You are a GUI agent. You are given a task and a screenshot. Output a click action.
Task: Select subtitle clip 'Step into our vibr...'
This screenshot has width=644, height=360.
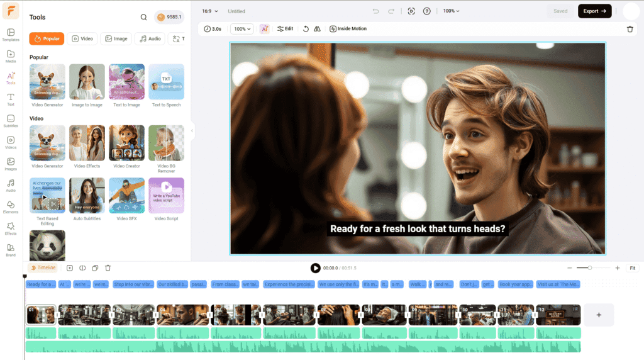click(x=133, y=284)
